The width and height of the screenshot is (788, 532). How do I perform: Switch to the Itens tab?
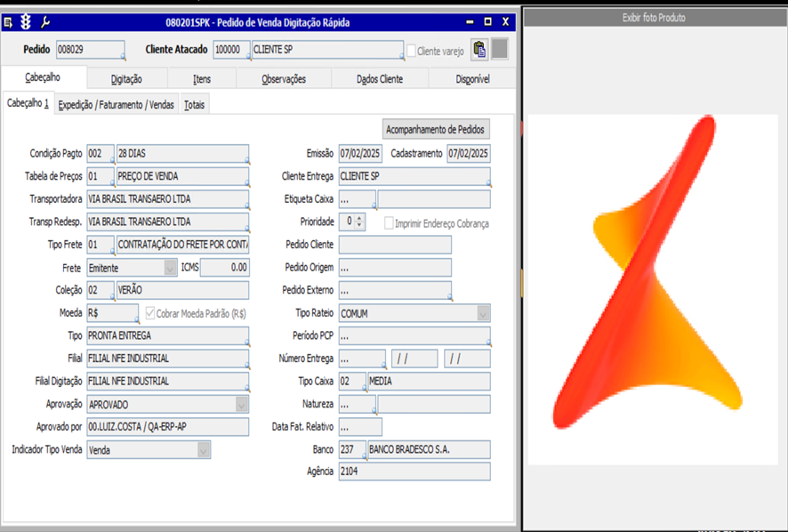coord(202,79)
